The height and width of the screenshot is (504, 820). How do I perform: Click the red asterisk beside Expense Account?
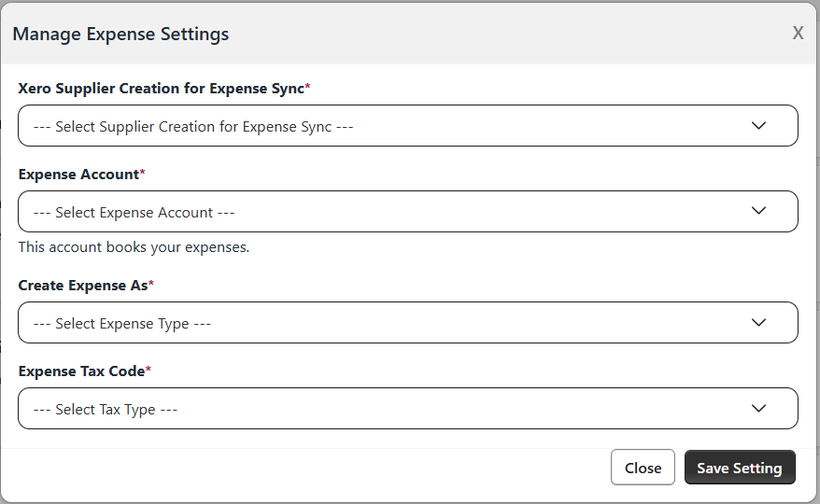(x=143, y=173)
